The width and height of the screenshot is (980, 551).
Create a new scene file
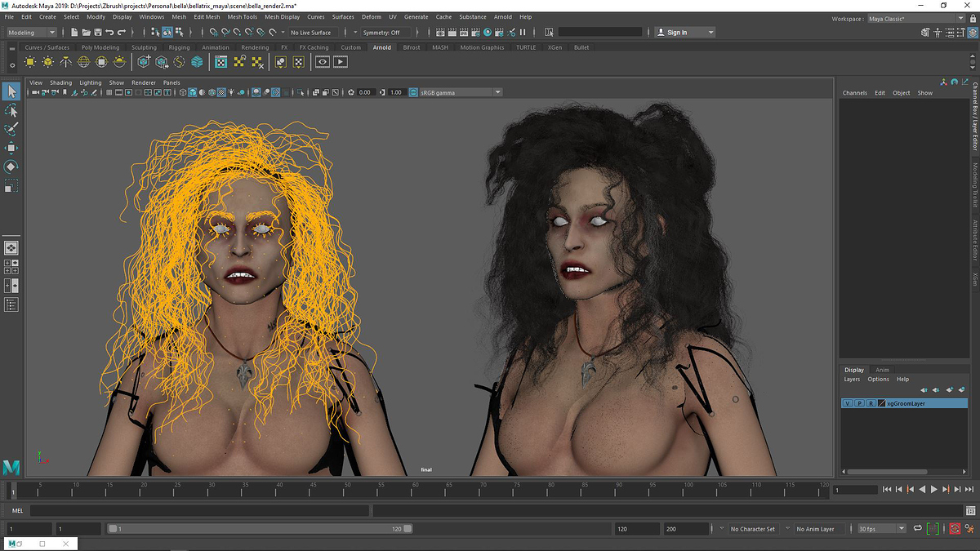[74, 33]
